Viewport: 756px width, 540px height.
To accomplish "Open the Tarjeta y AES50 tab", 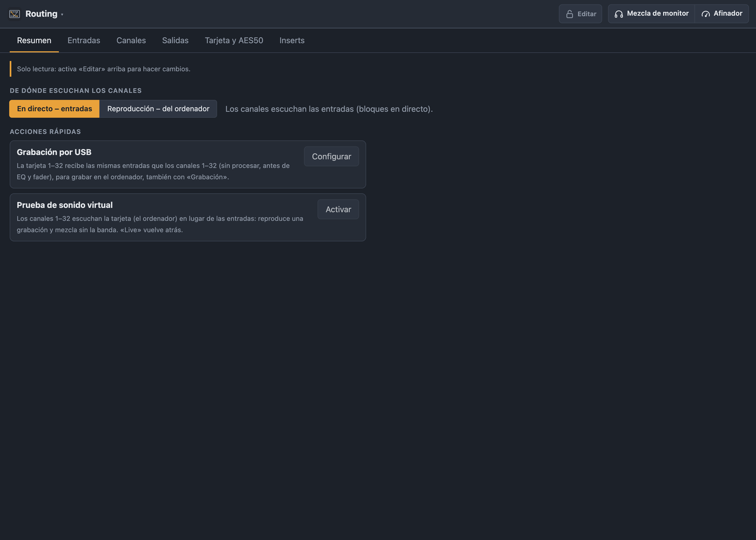I will 234,40.
